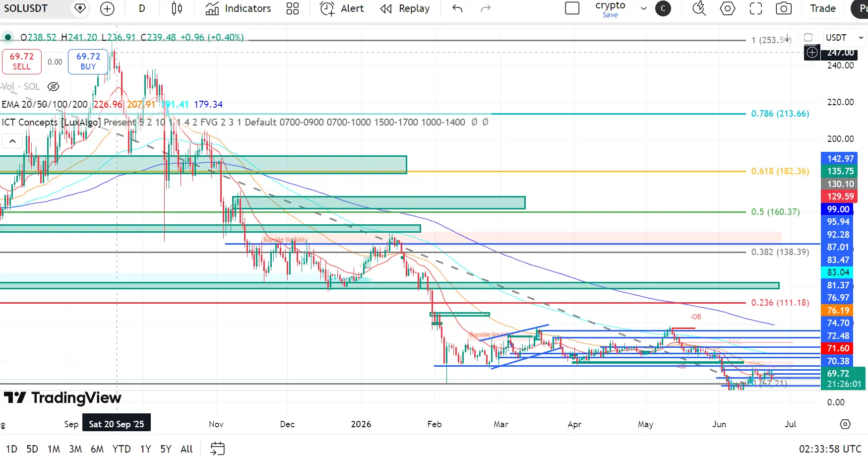This screenshot has width=868, height=461.
Task: Enter fullscreen mode with bracket icon
Action: [756, 8]
